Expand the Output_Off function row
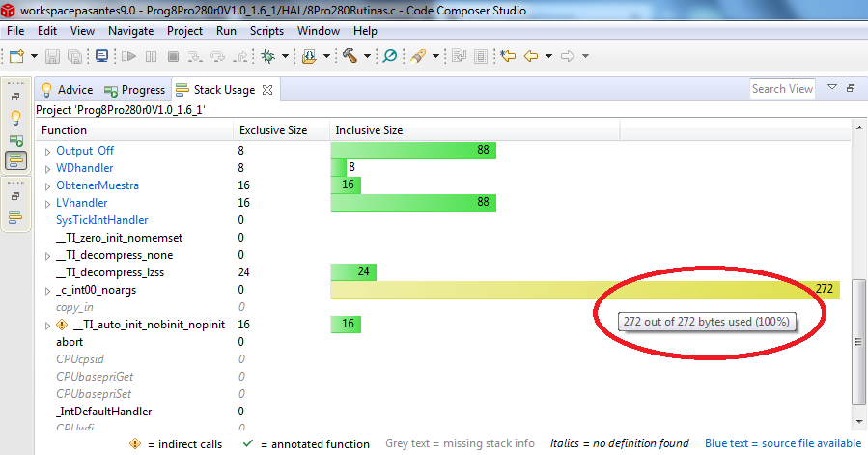Viewport: 868px width, 455px height. (x=47, y=152)
